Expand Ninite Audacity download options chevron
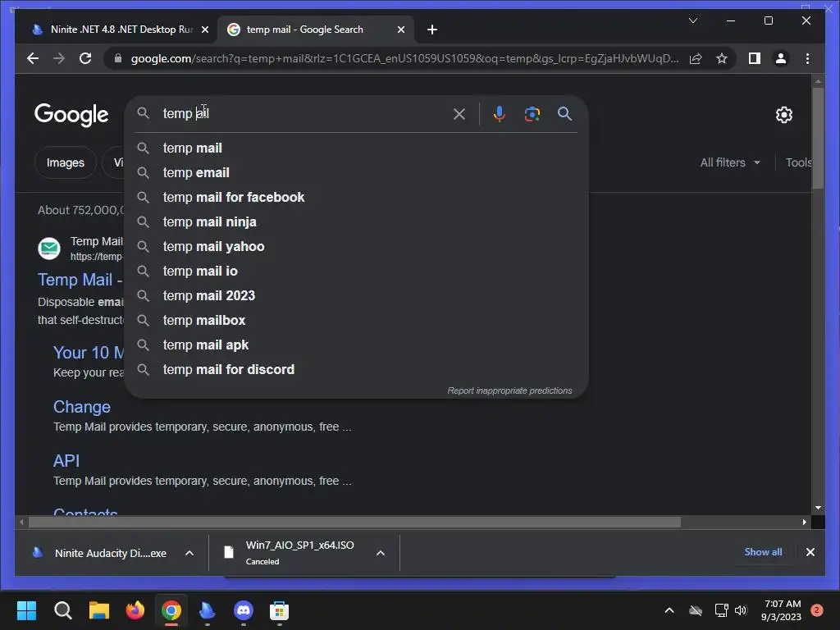This screenshot has width=840, height=630. [189, 553]
